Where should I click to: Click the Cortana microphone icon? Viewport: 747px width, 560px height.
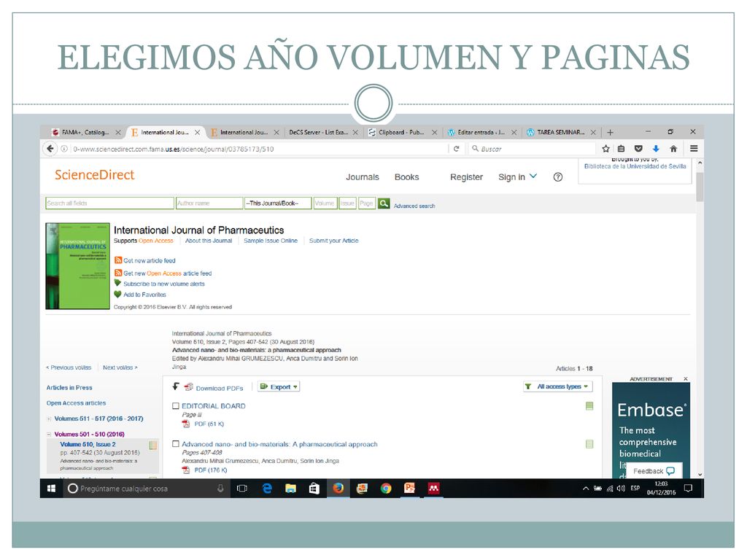[220, 488]
